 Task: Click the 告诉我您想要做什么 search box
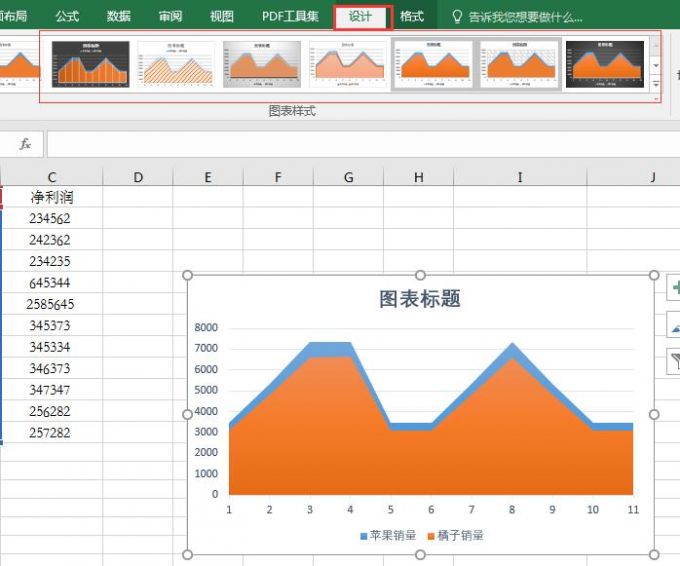click(x=525, y=17)
